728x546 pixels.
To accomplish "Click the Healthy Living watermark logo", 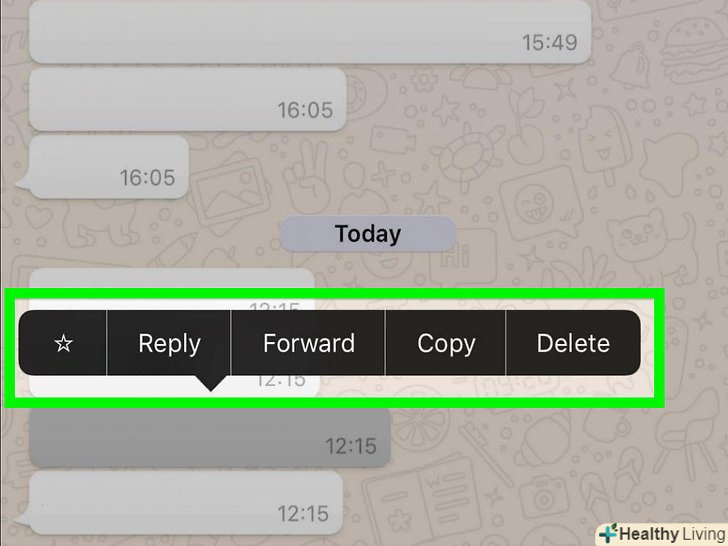I will pyautogui.click(x=663, y=534).
